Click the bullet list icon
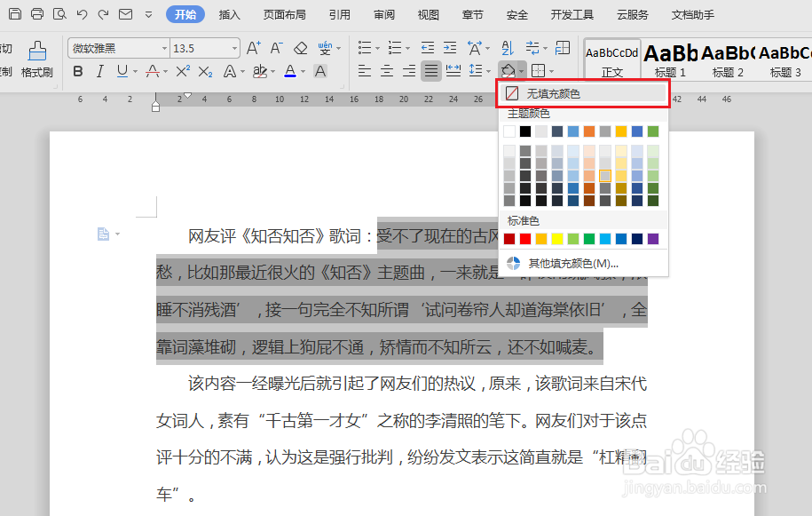Image resolution: width=812 pixels, height=516 pixels. click(x=365, y=48)
